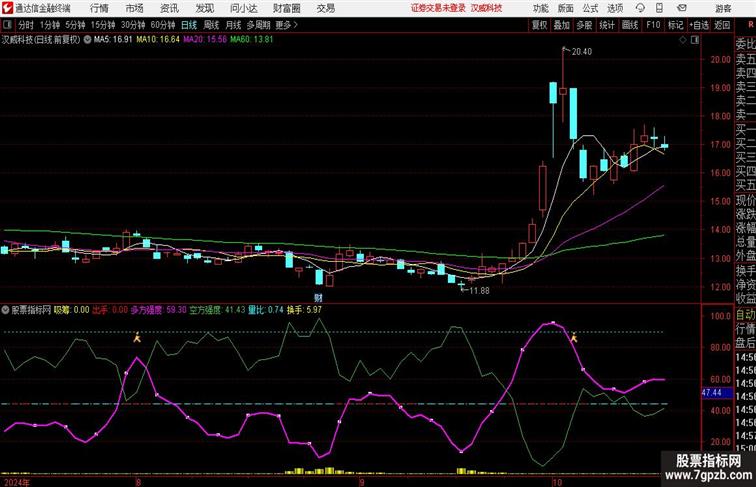Open main chart indicator dropdown next to 汉威科技
This screenshot has width=756, height=487.
coord(87,40)
